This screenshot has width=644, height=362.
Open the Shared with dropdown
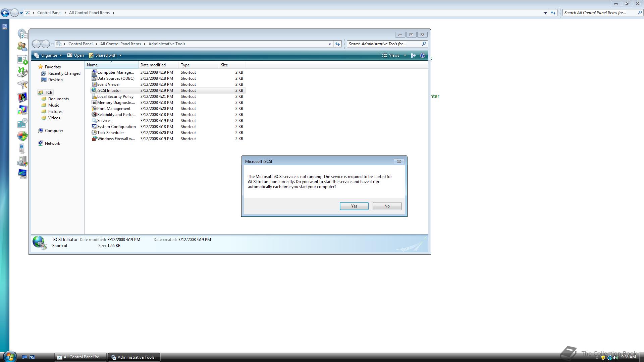coord(105,55)
